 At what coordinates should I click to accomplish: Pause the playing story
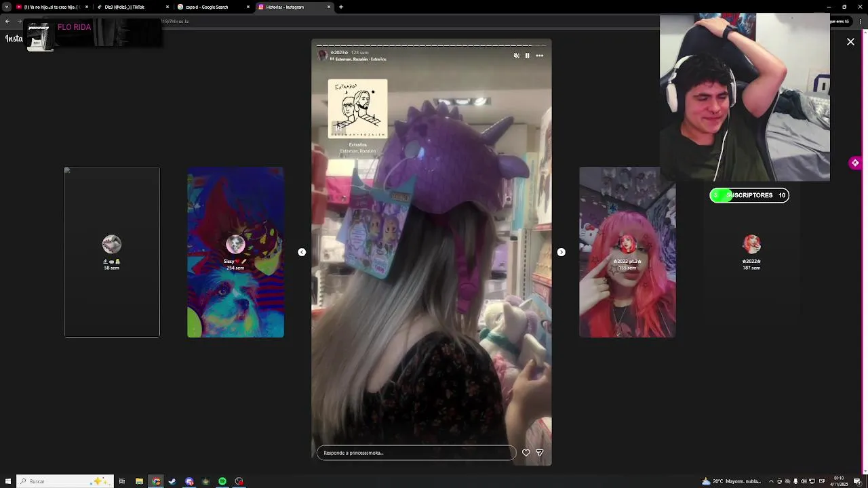click(527, 56)
